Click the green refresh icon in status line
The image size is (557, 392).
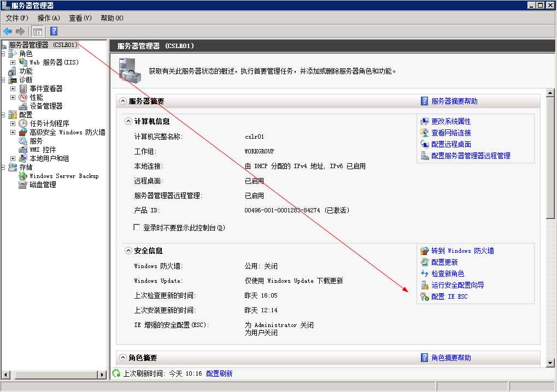[116, 373]
